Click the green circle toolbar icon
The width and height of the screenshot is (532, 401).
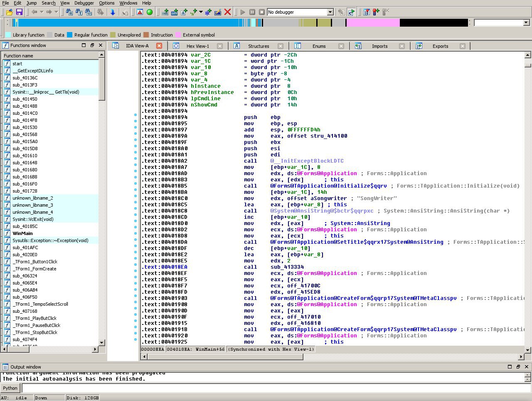(150, 12)
